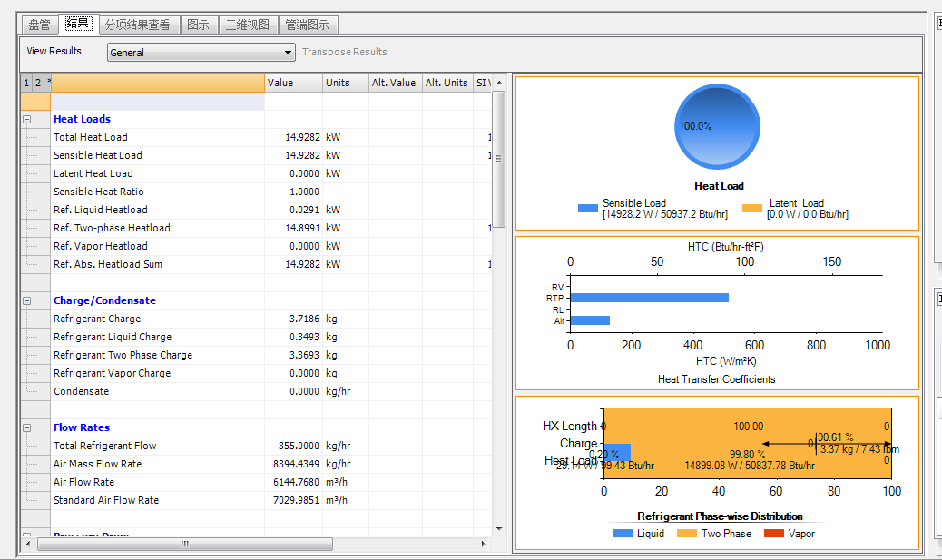This screenshot has height=560, width=942.
Task: Click outline level 1 button
Action: pyautogui.click(x=26, y=83)
